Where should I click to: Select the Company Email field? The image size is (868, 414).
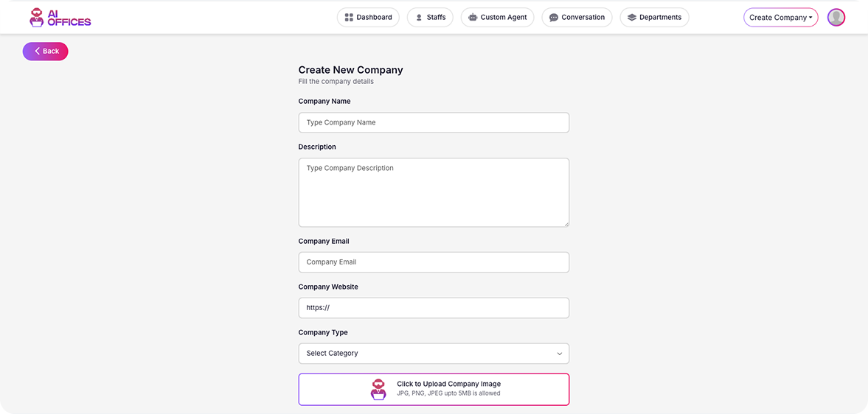pos(434,262)
